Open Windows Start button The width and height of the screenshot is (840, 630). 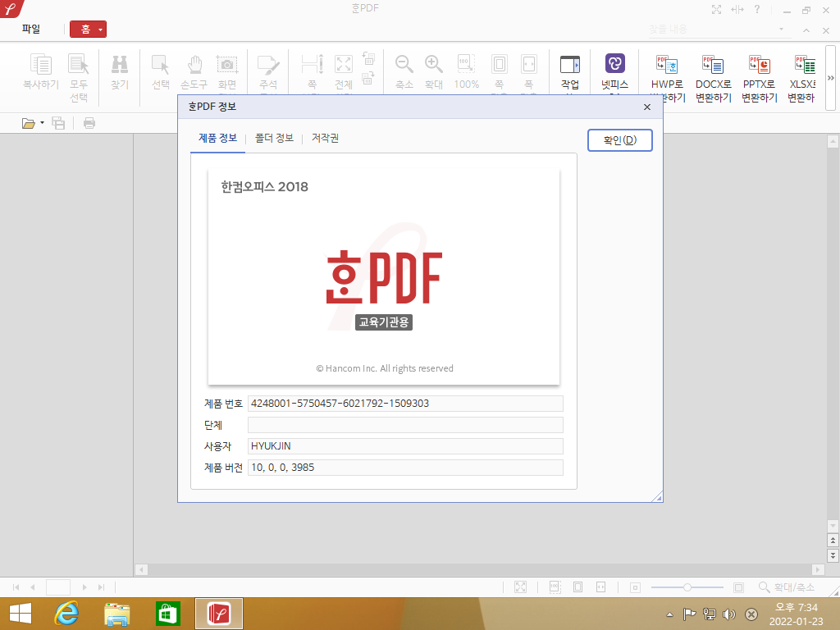(x=21, y=614)
